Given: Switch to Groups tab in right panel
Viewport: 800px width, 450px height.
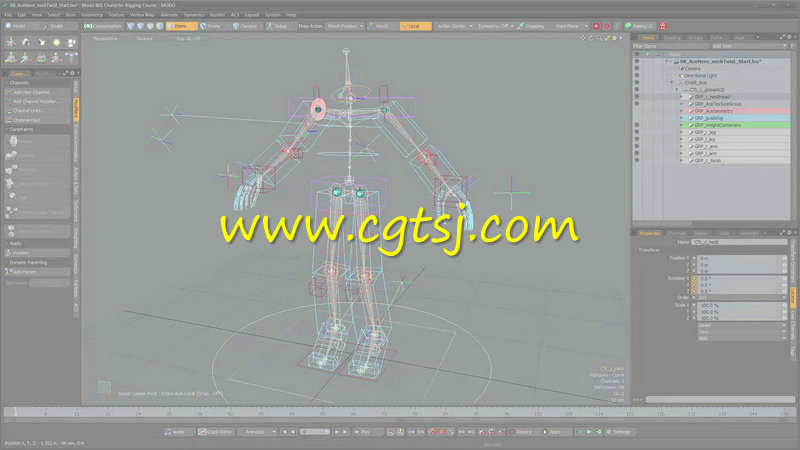Looking at the screenshot, I should pos(695,38).
